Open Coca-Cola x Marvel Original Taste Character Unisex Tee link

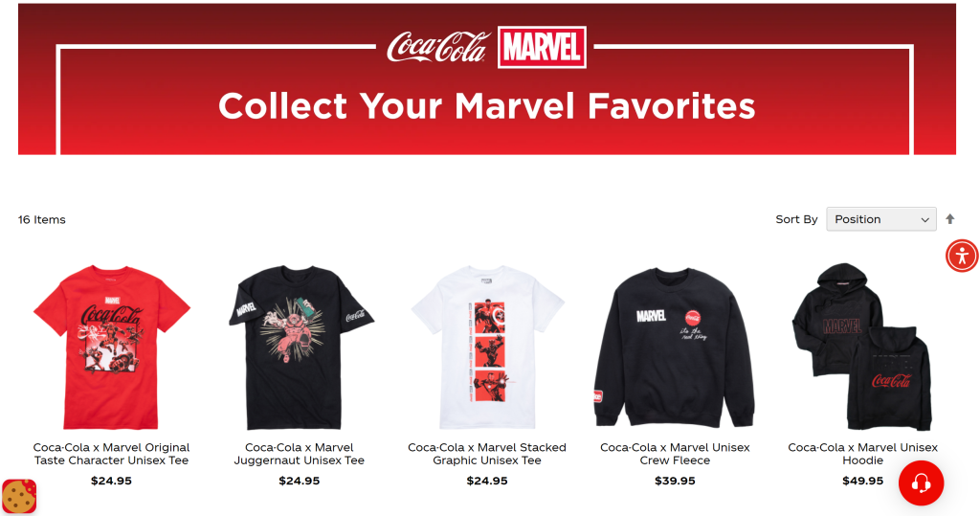[x=111, y=454]
